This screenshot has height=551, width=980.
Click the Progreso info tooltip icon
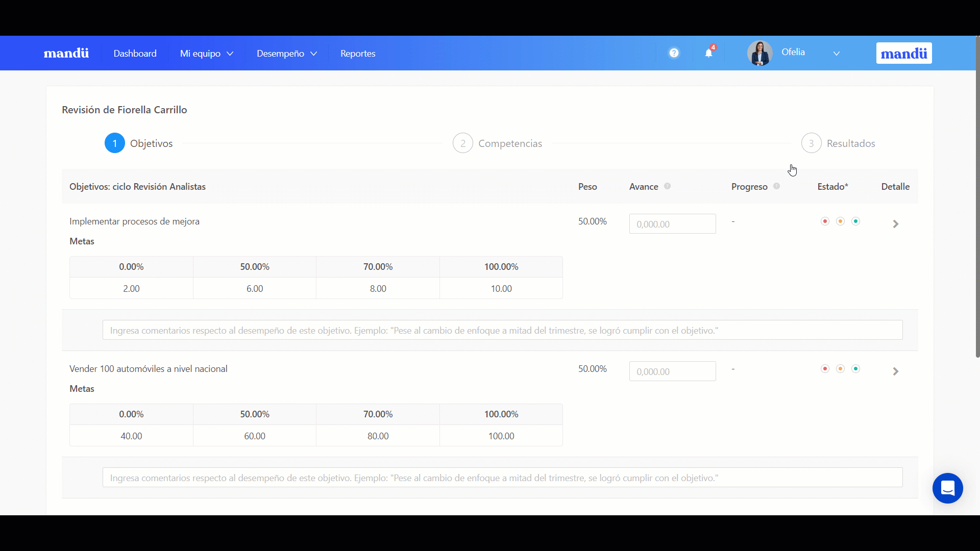[x=776, y=186]
